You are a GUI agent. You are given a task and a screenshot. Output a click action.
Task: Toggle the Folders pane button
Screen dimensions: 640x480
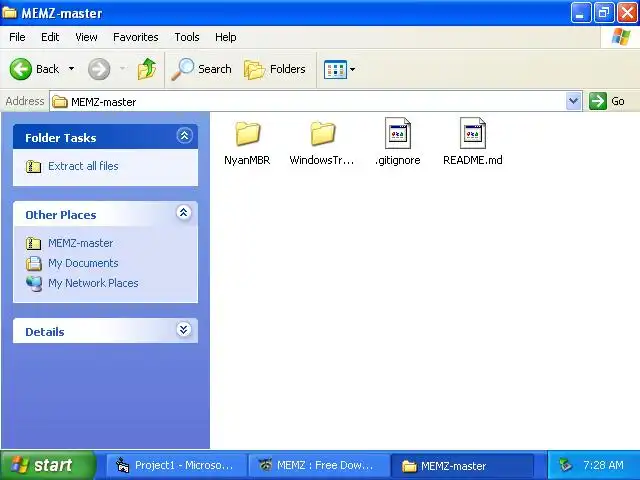tap(274, 69)
